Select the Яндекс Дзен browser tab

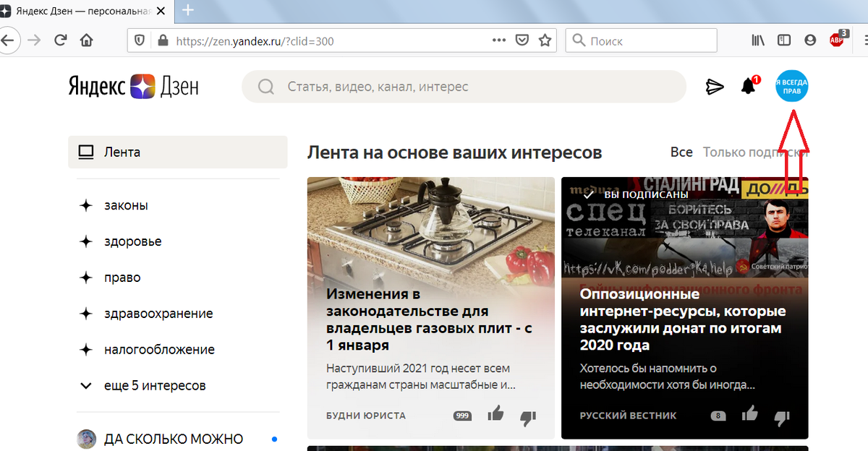(87, 10)
